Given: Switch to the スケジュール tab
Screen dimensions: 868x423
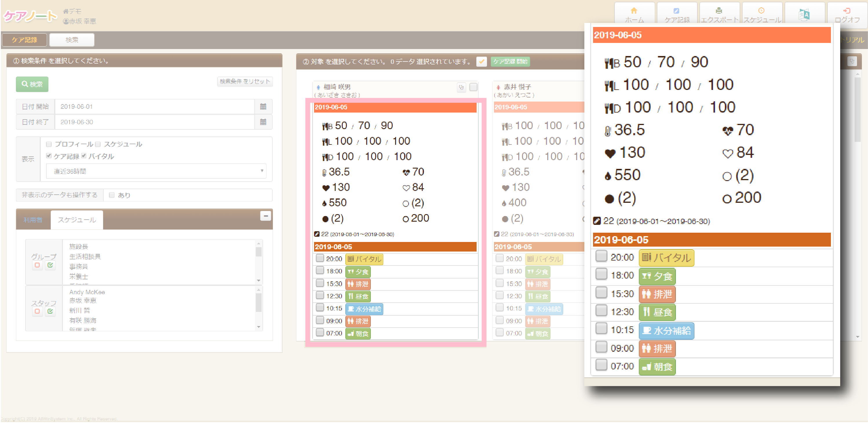Looking at the screenshot, I should click(77, 220).
